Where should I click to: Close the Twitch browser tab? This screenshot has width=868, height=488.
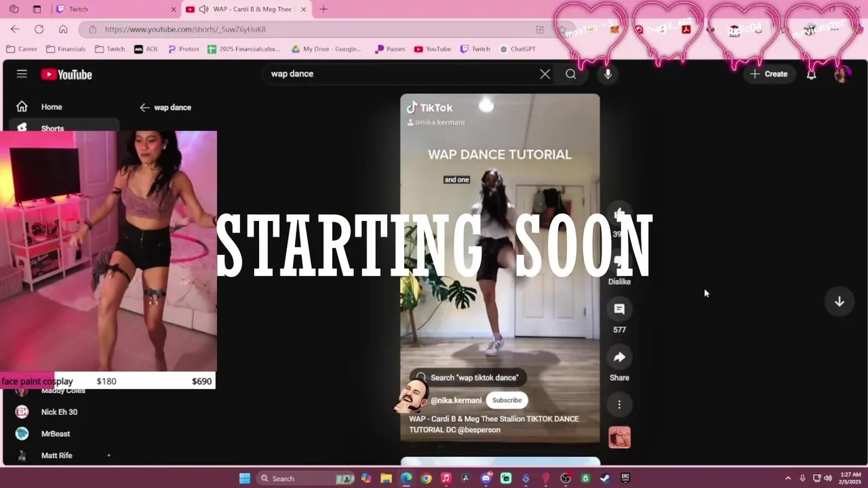point(173,9)
